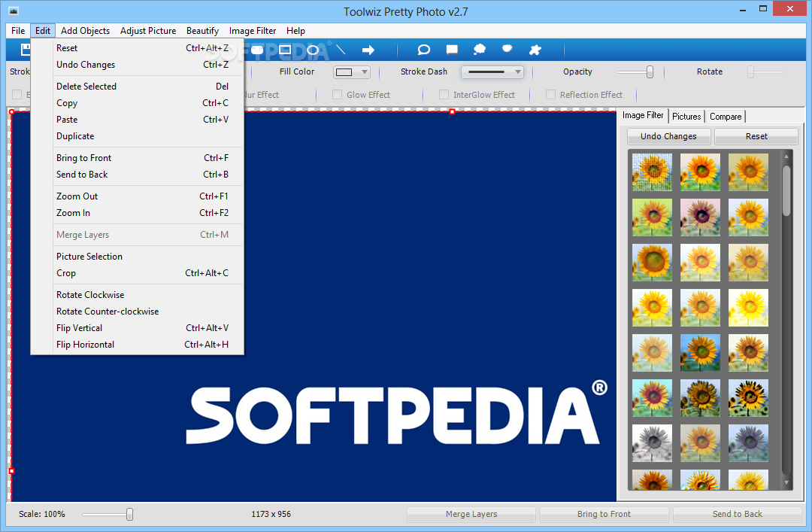Choose Flip Vertical menu entry
Screen dimensions: 812x532
(138, 328)
